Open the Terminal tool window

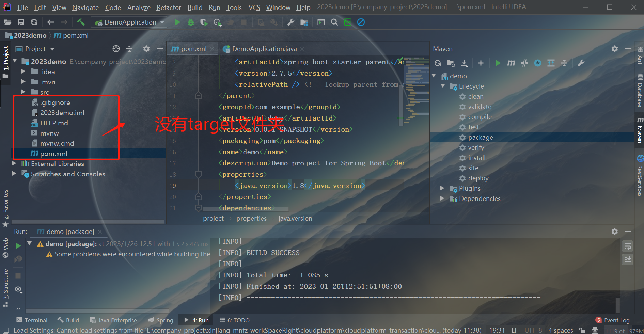point(32,320)
